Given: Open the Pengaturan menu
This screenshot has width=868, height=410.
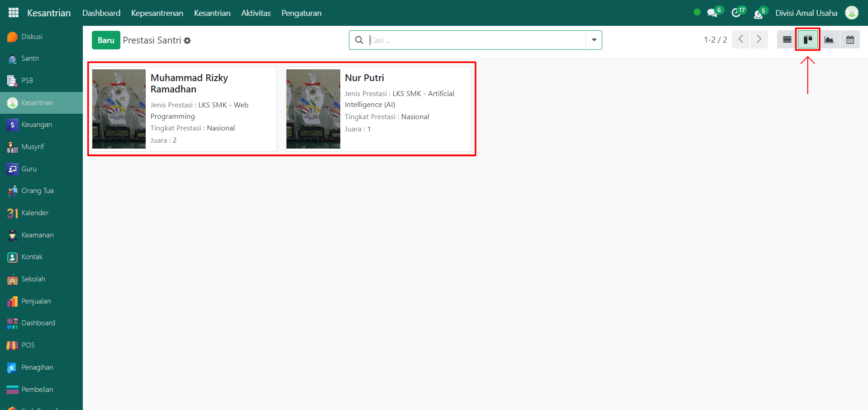Looking at the screenshot, I should [301, 13].
